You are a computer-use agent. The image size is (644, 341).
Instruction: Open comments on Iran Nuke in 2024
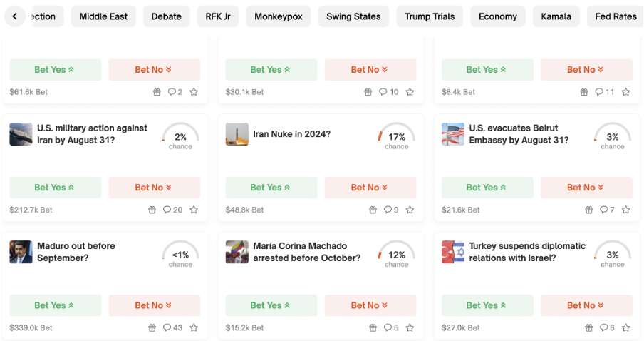pyautogui.click(x=391, y=210)
